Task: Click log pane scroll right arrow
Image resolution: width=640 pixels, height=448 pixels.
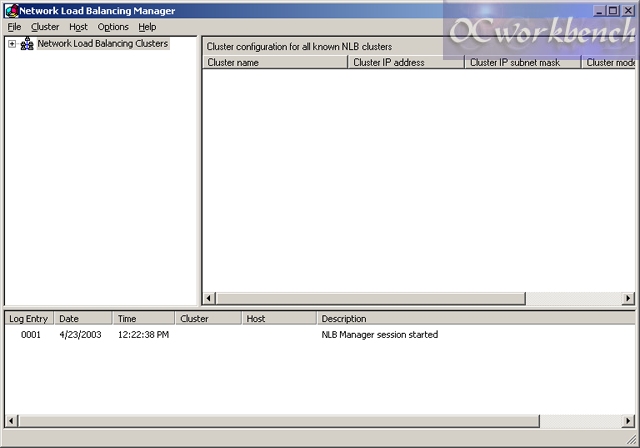Action: 628,421
